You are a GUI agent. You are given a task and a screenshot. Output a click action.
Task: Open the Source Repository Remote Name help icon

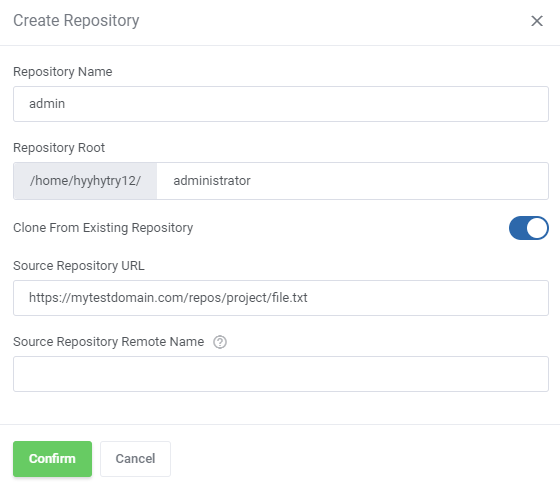pyautogui.click(x=220, y=342)
